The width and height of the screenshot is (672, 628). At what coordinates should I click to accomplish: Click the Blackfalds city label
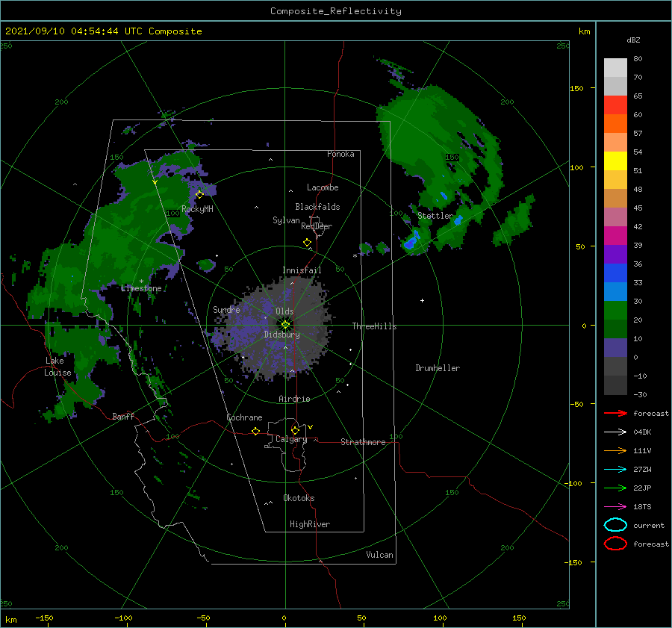tap(317, 207)
